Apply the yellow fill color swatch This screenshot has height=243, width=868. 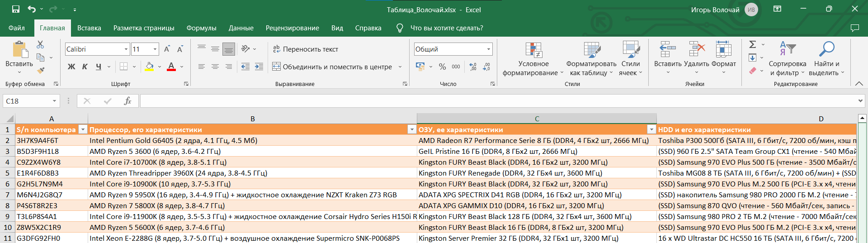tap(149, 67)
